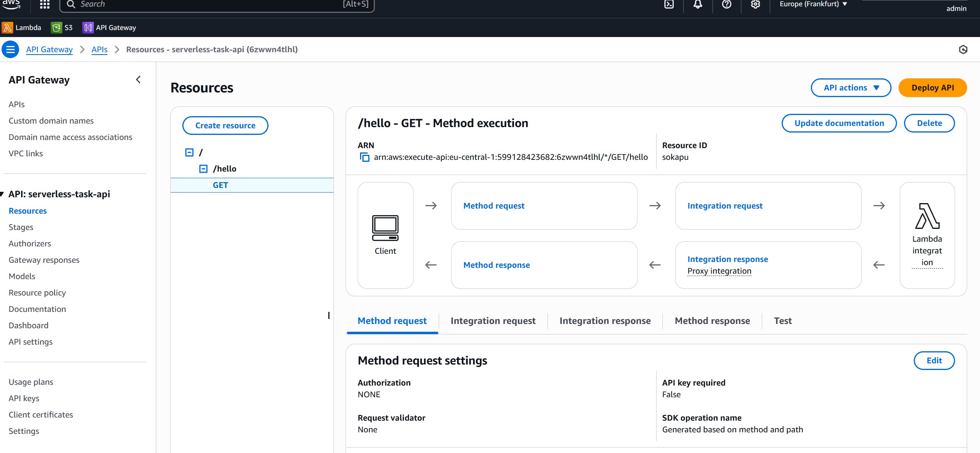Screen dimensions: 980x453
Task: Open the CloudShell terminal icon
Action: [x=669, y=4]
